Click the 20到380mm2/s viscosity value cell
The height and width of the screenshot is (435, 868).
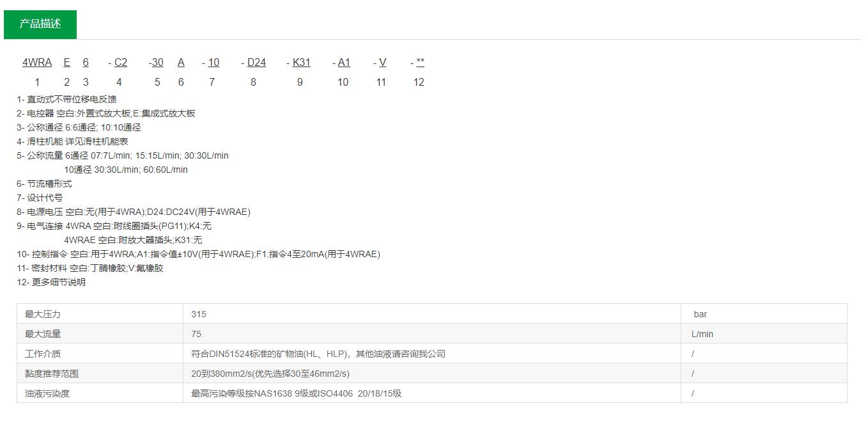pos(432,374)
